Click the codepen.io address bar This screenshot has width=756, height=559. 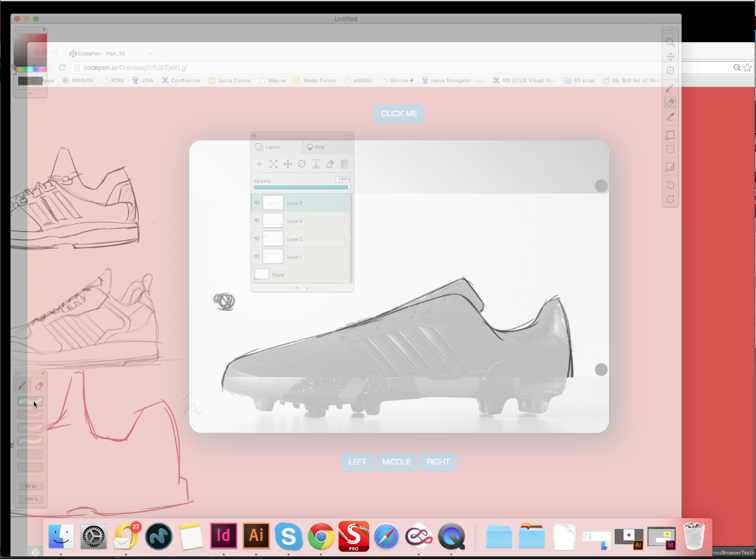point(400,68)
